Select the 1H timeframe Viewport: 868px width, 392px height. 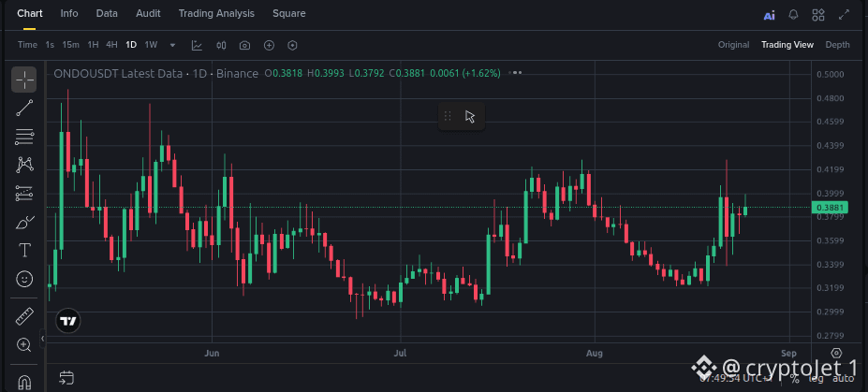tap(93, 45)
